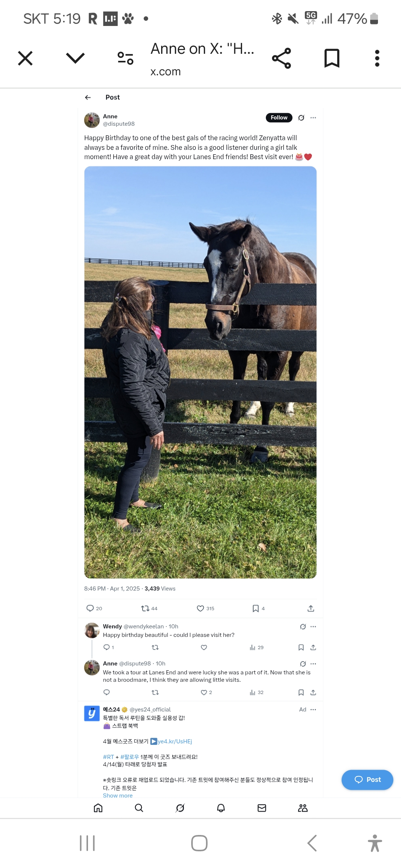Go back using the Post arrow

(x=88, y=97)
